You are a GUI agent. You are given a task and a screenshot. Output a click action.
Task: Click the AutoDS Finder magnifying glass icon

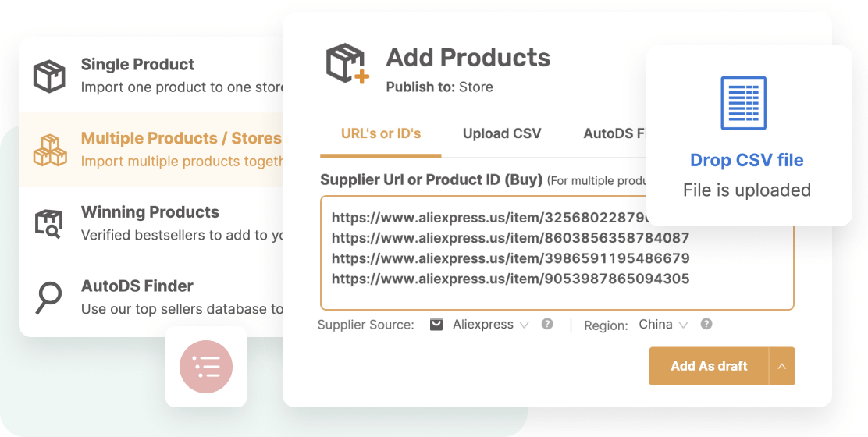[x=48, y=298]
